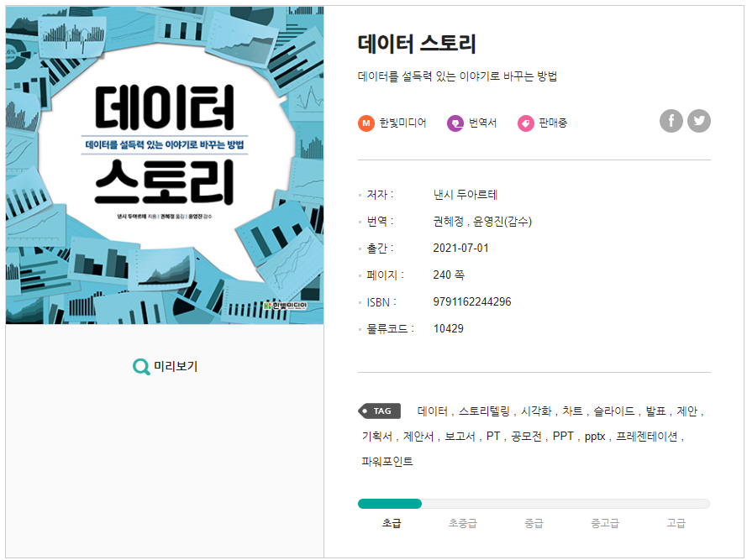Click the pptx tag

click(x=595, y=437)
